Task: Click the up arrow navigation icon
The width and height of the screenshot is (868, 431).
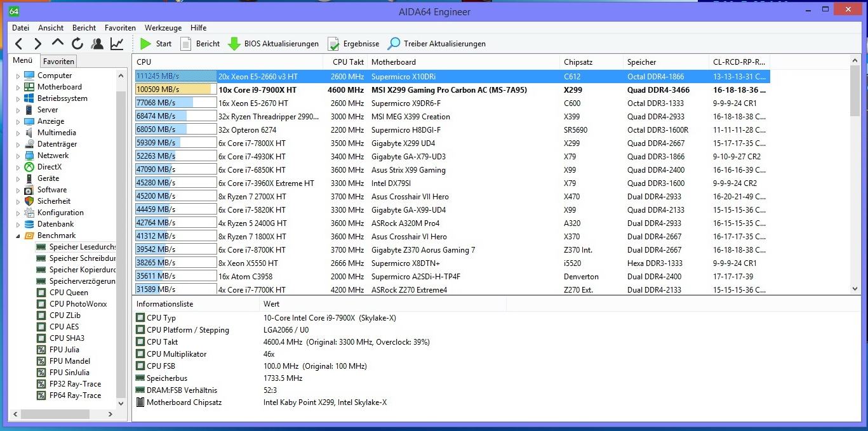Action: click(58, 43)
